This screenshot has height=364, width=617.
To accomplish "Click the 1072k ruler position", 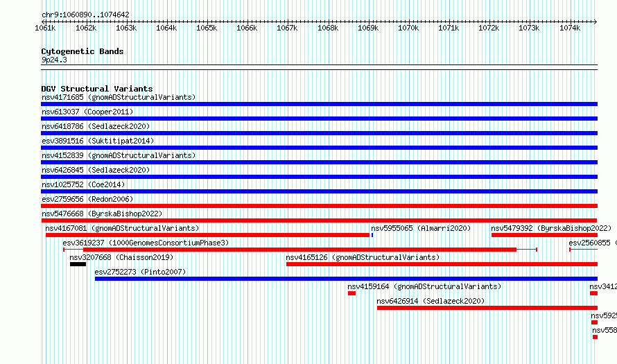I will pyautogui.click(x=489, y=28).
